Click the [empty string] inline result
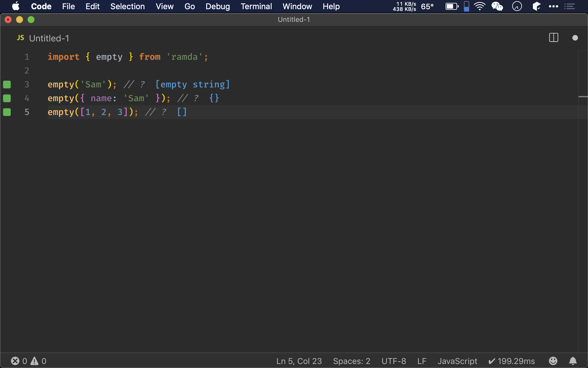Image resolution: width=588 pixels, height=368 pixels. click(193, 85)
